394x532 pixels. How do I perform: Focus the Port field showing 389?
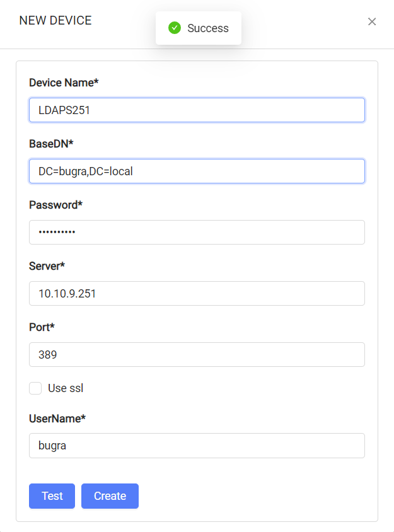pos(197,354)
